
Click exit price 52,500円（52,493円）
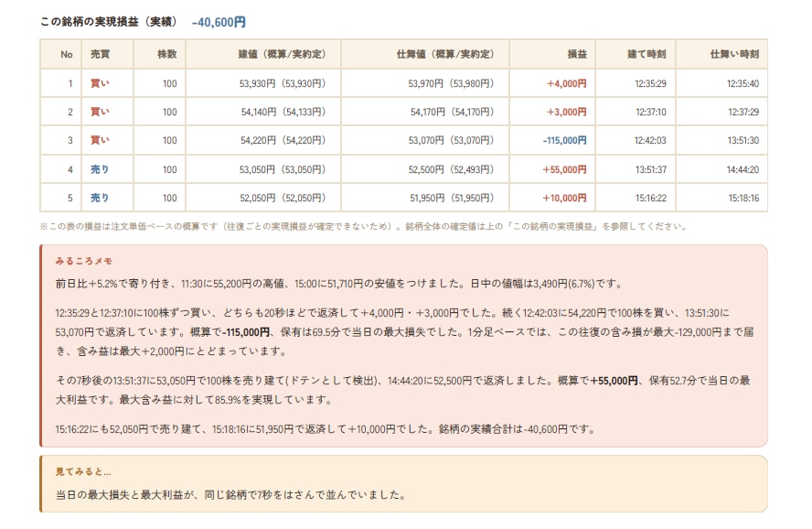click(454, 169)
